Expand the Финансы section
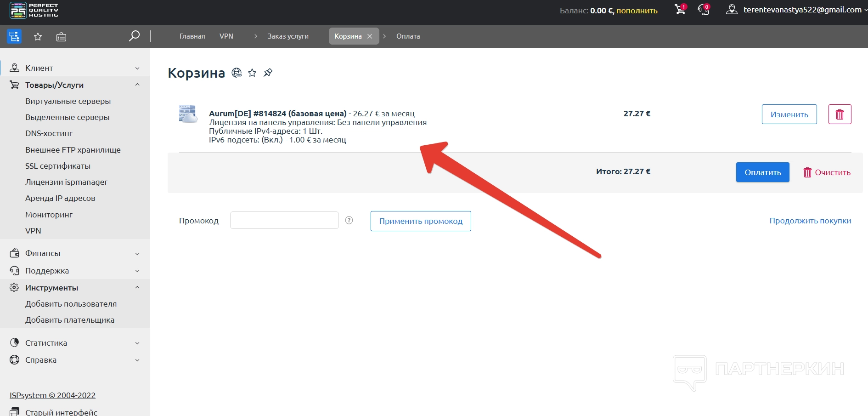The height and width of the screenshot is (416, 868). 137,254
